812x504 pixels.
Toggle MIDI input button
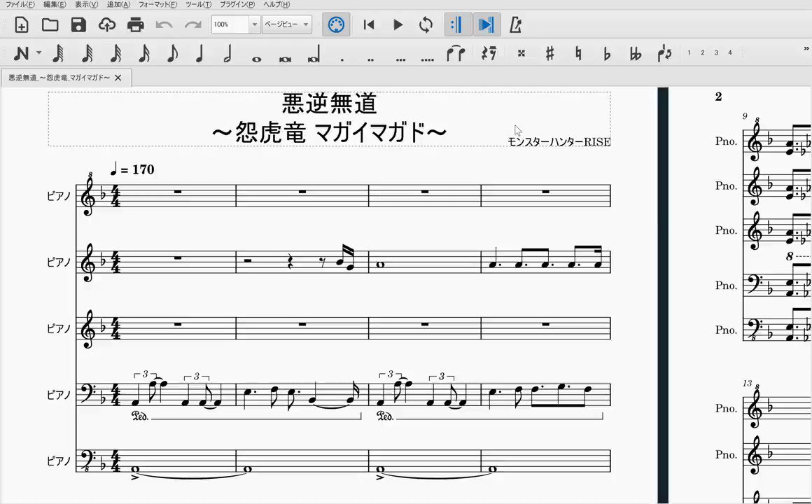pyautogui.click(x=336, y=24)
